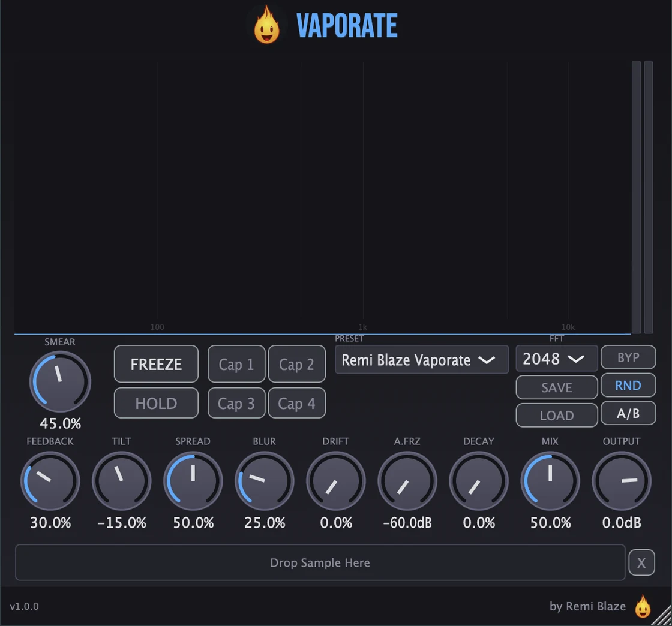
Task: Select capture slot Cap 4
Action: point(296,403)
